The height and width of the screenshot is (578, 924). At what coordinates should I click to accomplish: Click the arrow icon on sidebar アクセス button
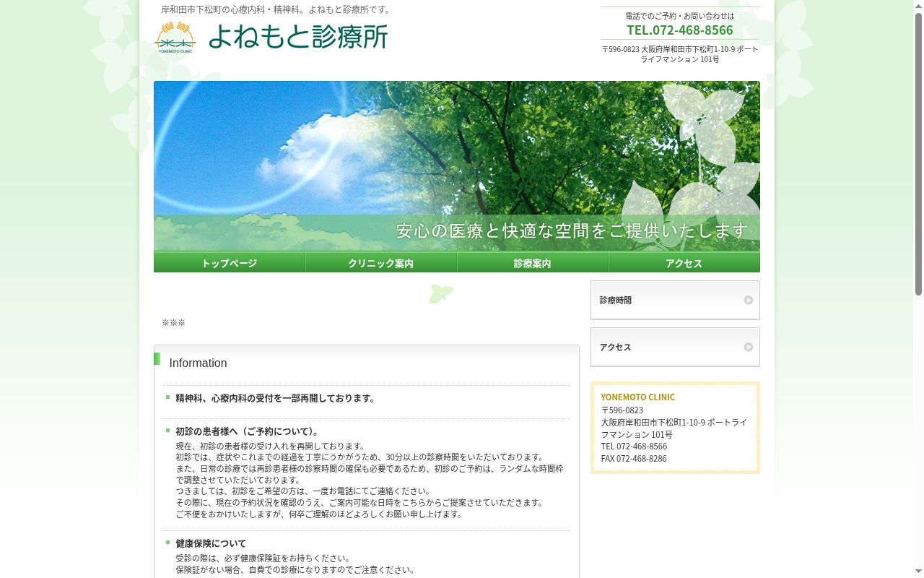749,348
